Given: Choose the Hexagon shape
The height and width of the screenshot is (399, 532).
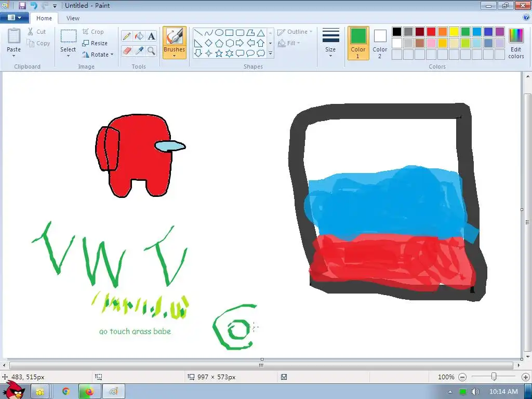Looking at the screenshot, I should (x=229, y=43).
